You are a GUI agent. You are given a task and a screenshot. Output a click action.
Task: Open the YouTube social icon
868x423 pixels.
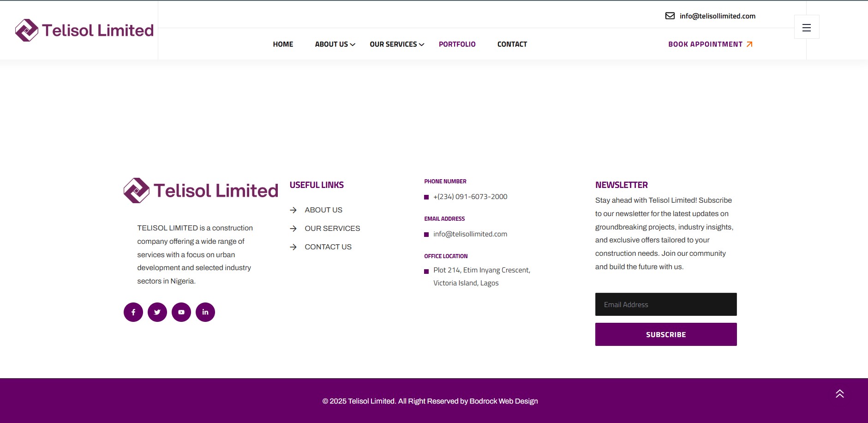coord(181,312)
